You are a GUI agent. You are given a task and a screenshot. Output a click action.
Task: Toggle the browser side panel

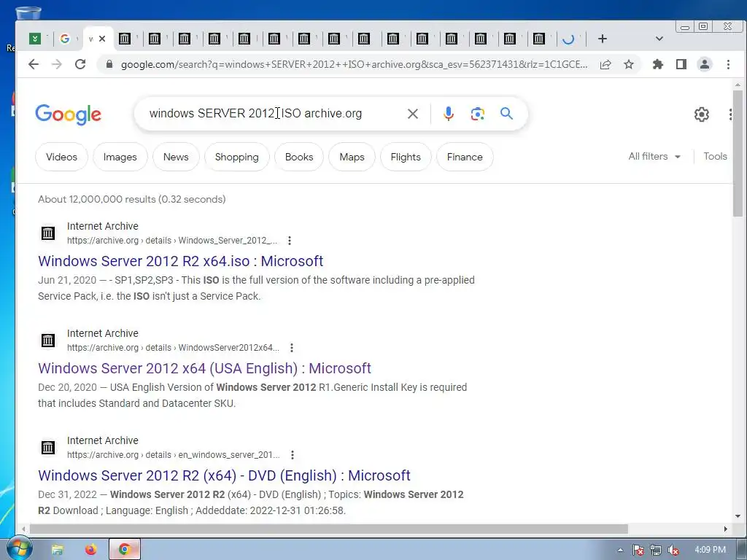point(681,64)
